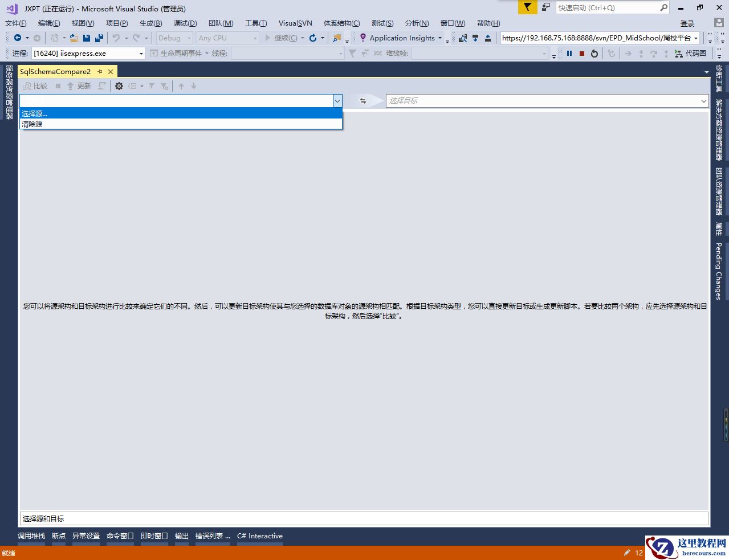Image resolution: width=729 pixels, height=560 pixels.
Task: Open the exception settings tab
Action: point(86,536)
